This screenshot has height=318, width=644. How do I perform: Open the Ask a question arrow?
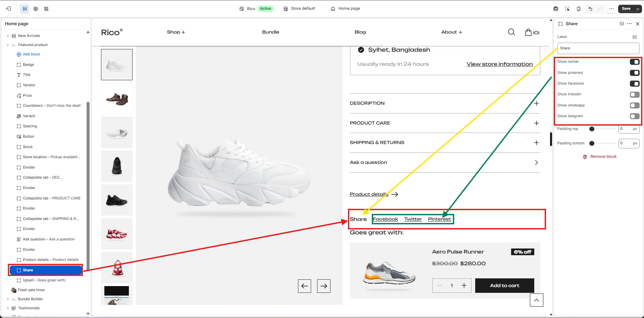(x=536, y=163)
